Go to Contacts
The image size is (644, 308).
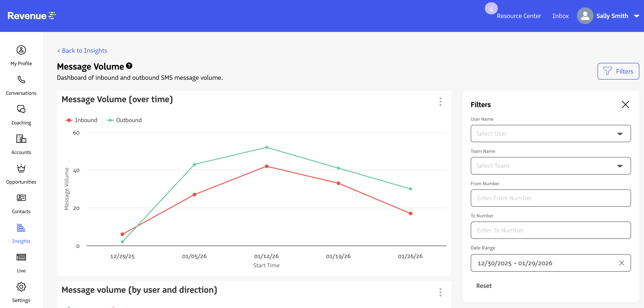point(21,203)
